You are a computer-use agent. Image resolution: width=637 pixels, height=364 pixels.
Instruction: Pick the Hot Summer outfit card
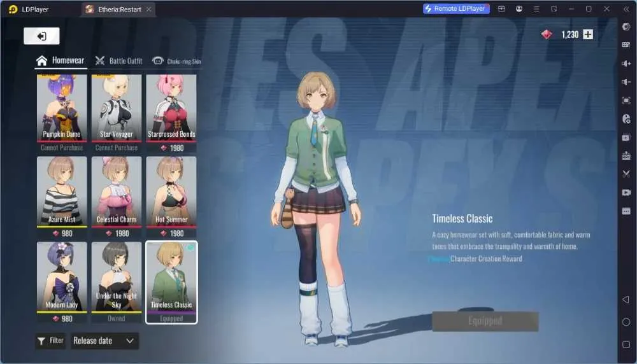pyautogui.click(x=171, y=192)
